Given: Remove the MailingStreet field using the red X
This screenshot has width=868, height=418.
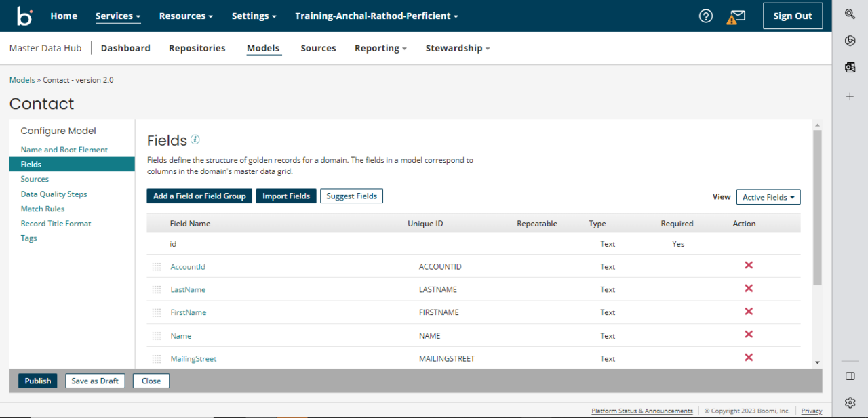Looking at the screenshot, I should click(x=748, y=357).
